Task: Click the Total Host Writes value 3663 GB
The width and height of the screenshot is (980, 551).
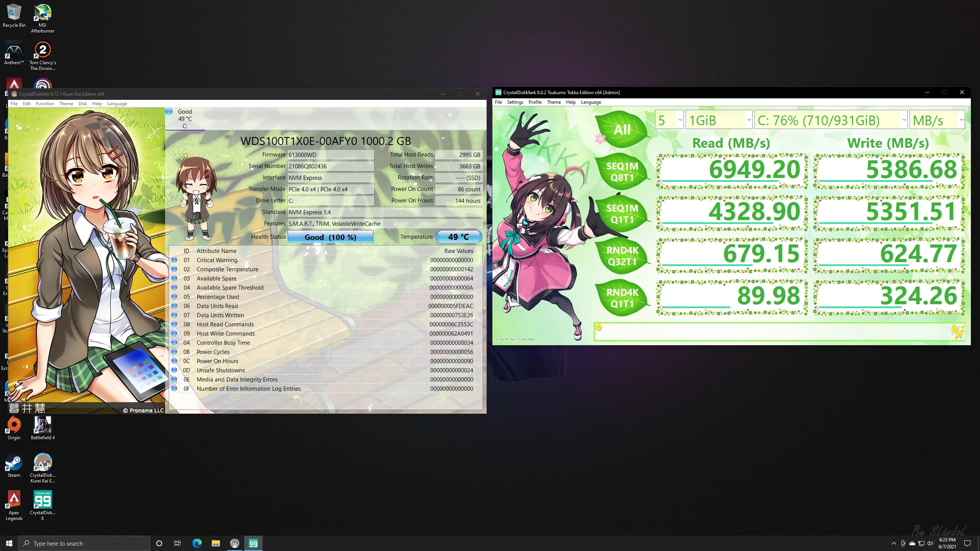Action: (459, 166)
